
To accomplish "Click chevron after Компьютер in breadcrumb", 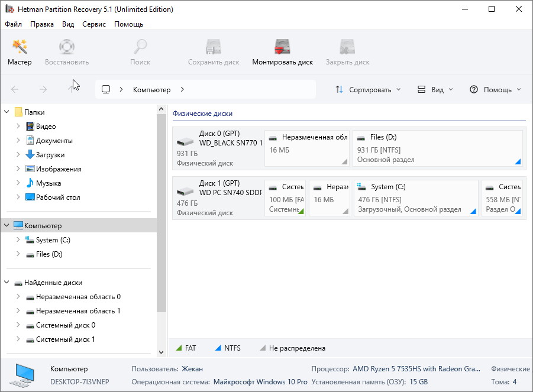I will (183, 89).
